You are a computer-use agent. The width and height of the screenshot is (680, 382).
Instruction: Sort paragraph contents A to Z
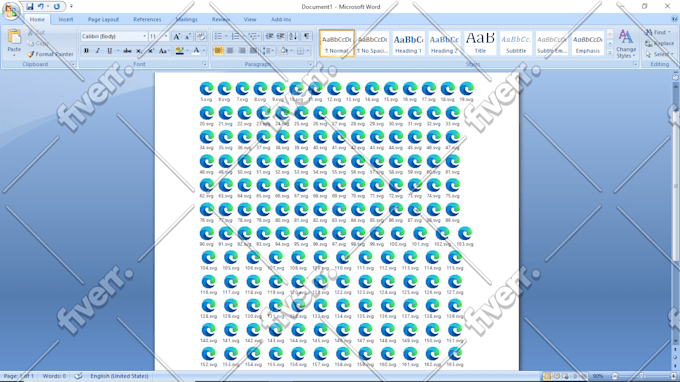point(293,36)
